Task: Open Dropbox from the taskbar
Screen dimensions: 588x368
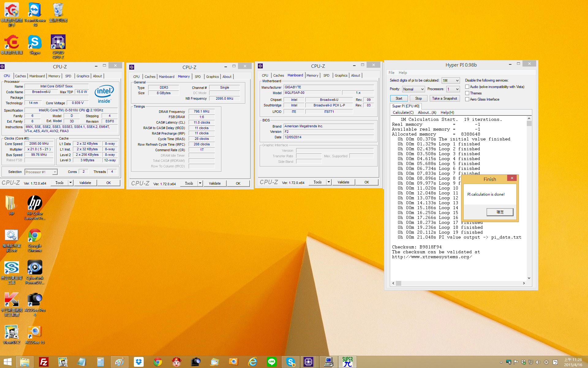Action: (139, 362)
